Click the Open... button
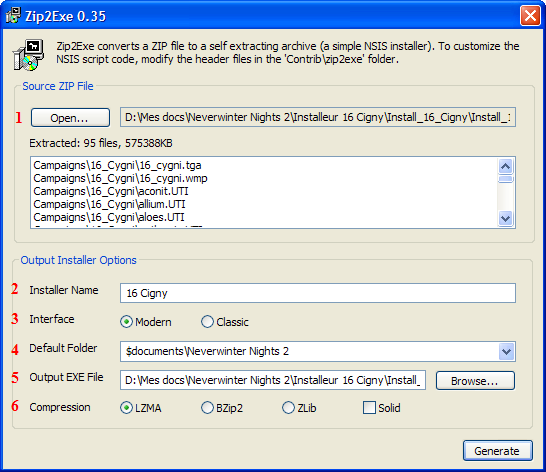Viewport: 546px width, 472px height. (70, 118)
